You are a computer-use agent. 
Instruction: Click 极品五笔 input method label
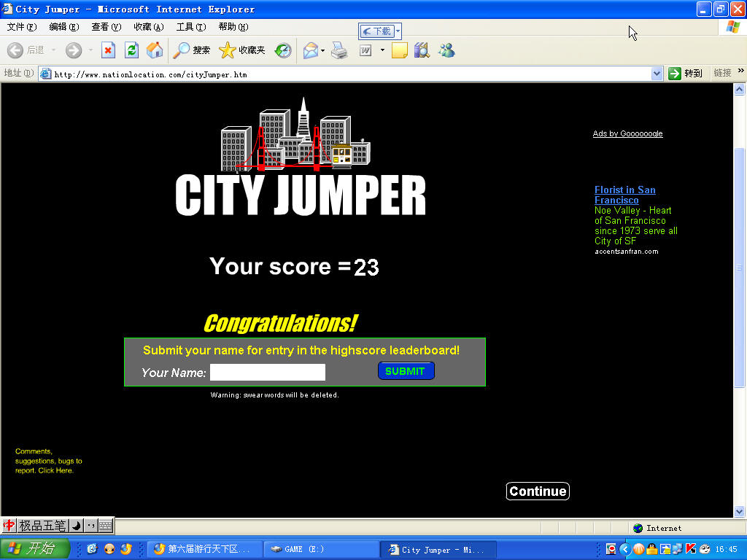coord(42,526)
